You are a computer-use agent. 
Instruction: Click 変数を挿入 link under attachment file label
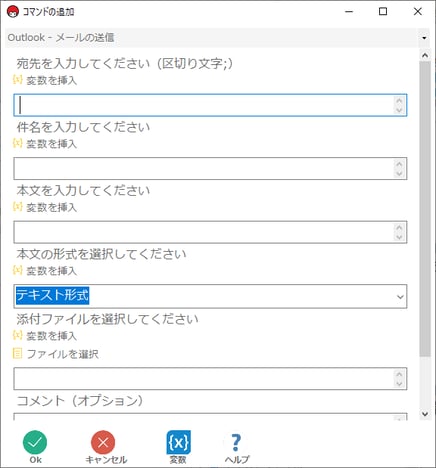45,335
